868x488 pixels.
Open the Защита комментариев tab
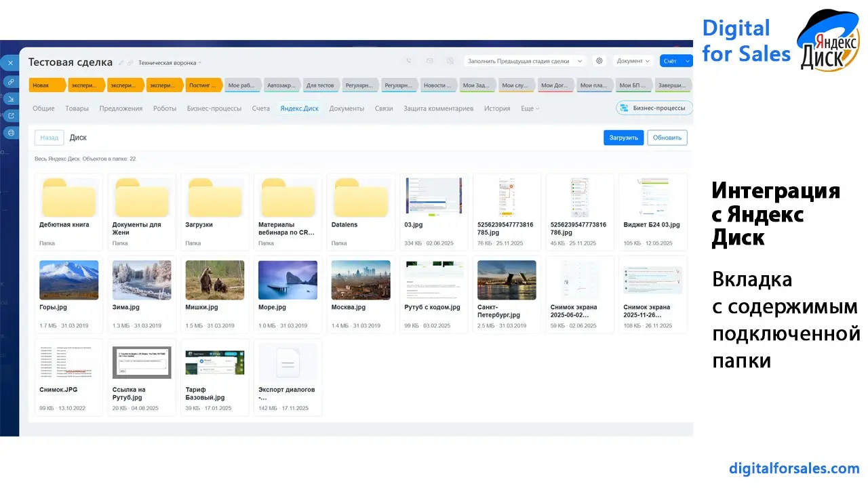(x=438, y=108)
